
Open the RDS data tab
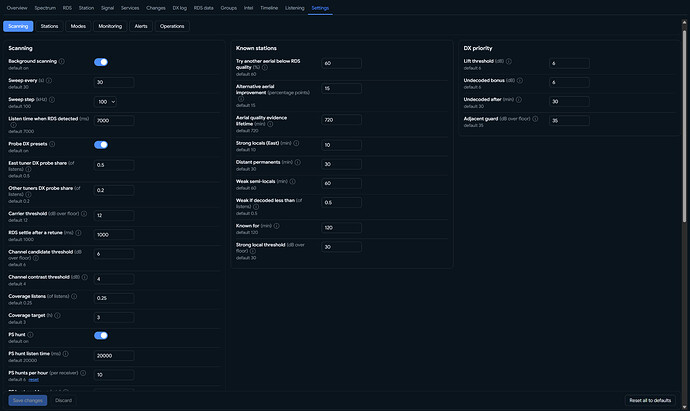click(x=203, y=8)
